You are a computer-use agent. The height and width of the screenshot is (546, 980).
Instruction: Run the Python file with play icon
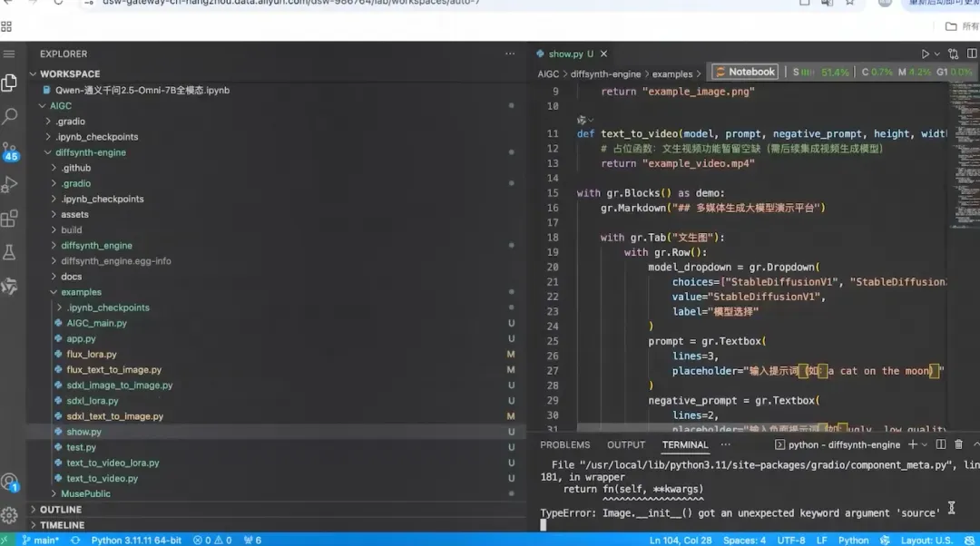925,54
